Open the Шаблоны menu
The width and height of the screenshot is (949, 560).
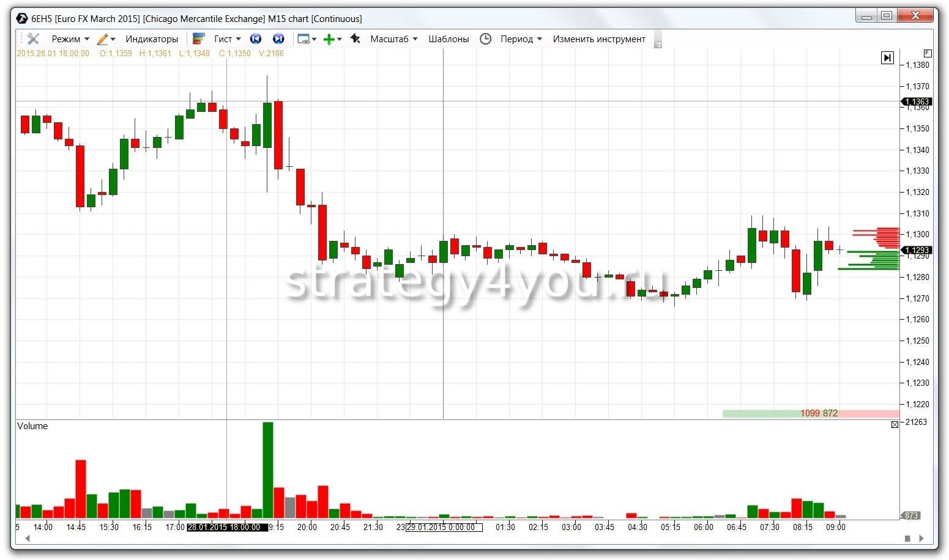(448, 39)
